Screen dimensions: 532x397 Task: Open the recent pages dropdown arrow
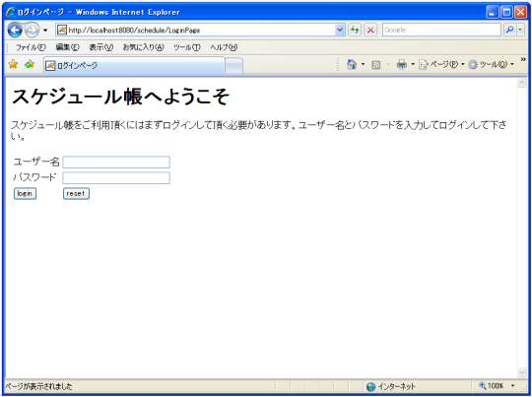click(x=45, y=31)
